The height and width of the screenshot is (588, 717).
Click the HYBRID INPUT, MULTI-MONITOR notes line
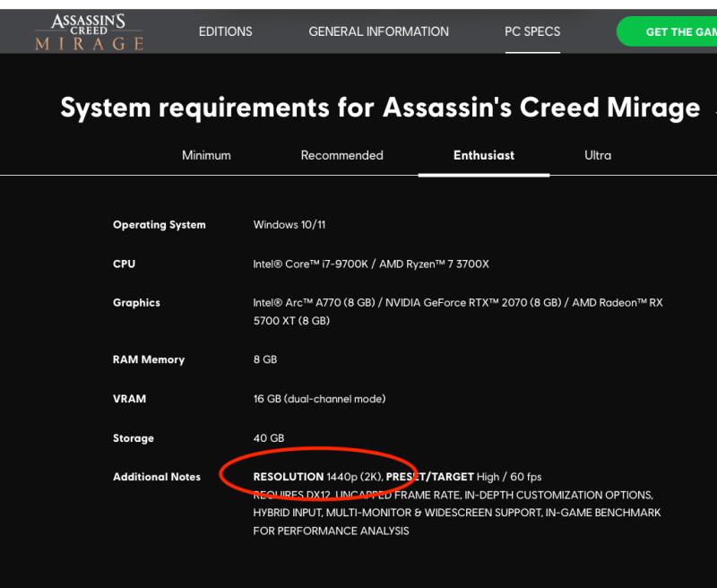(x=457, y=513)
